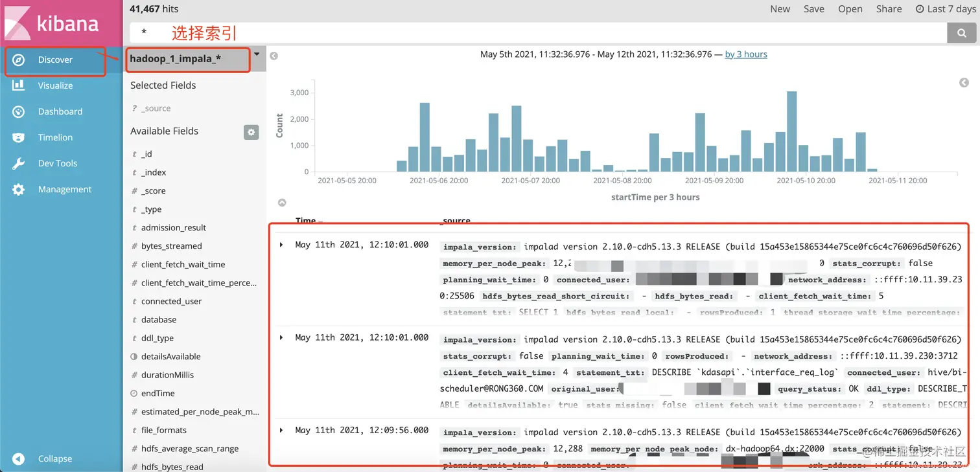
Task: Expand the first 12:10:01.000 document row
Action: (x=281, y=245)
